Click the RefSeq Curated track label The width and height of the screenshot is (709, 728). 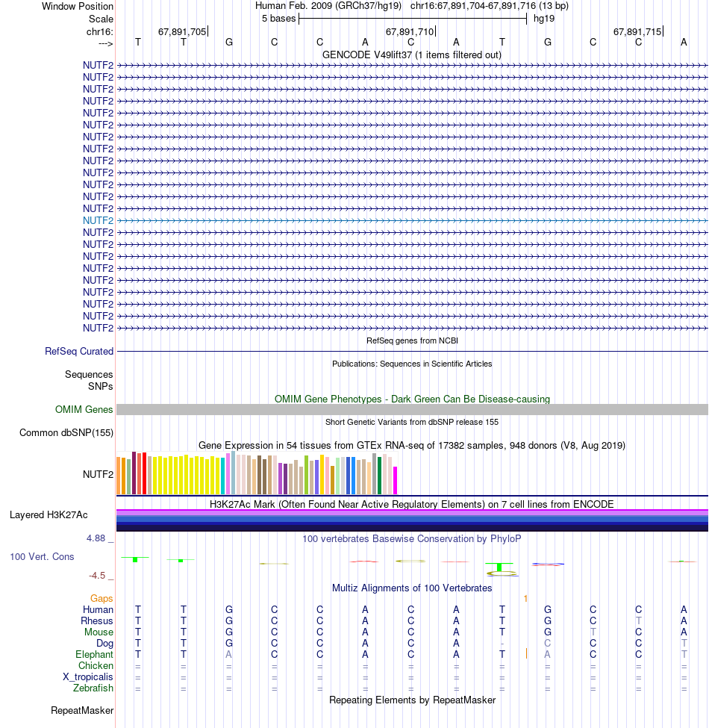79,351
